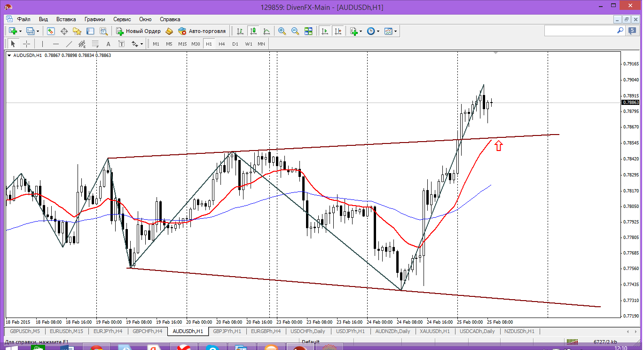Open the Navigator panel with star folder
This screenshot has height=350, width=644.
click(x=77, y=31)
